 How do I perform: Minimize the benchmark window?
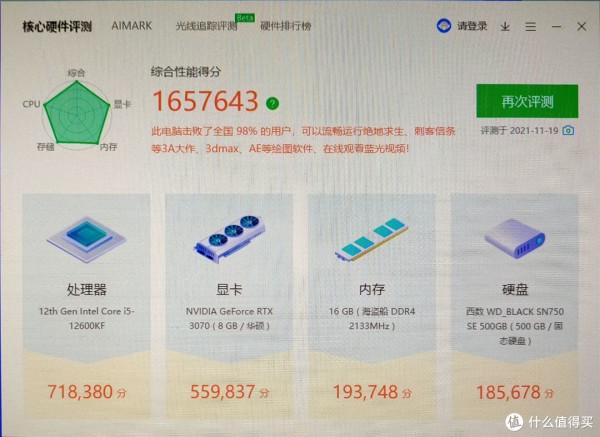(556, 27)
